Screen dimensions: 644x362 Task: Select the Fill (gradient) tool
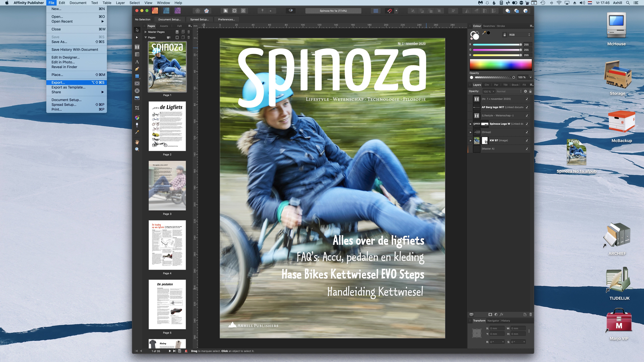tap(137, 117)
